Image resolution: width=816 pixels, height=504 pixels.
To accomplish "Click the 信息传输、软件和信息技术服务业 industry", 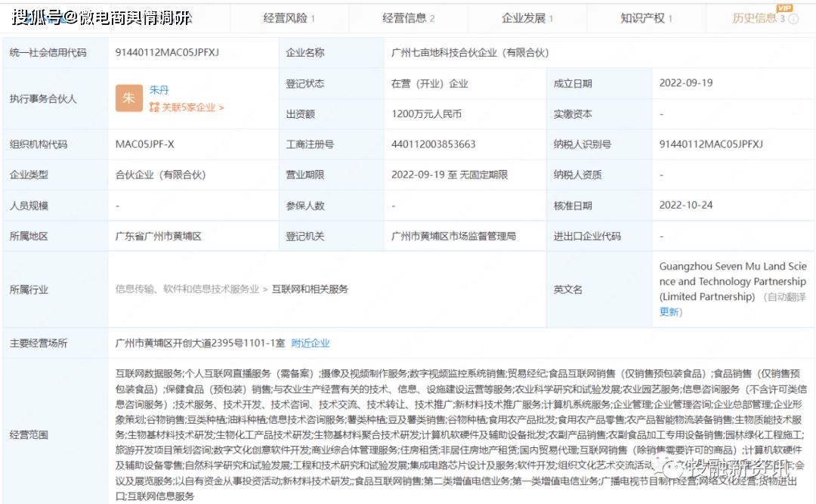I will (187, 289).
